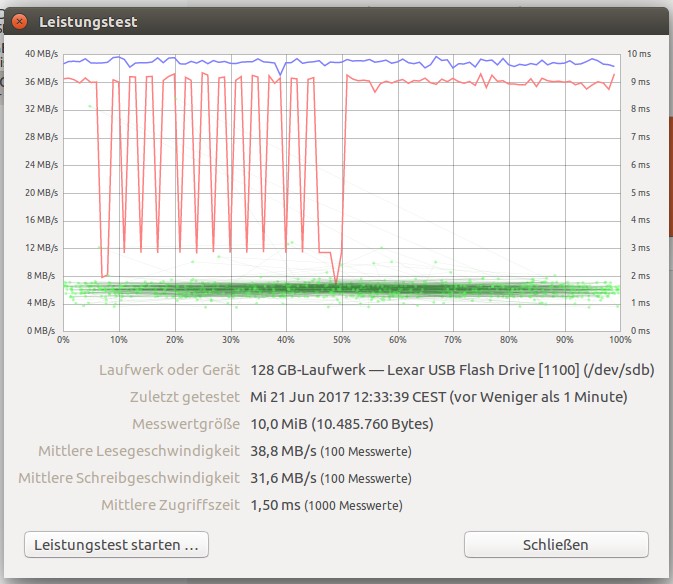The width and height of the screenshot is (673, 584).
Task: Close the Leistungstest window
Action: [x=19, y=21]
